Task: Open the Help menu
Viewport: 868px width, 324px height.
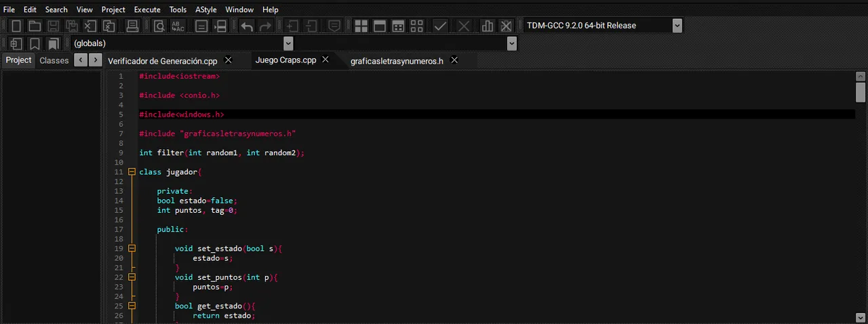Action: click(270, 9)
